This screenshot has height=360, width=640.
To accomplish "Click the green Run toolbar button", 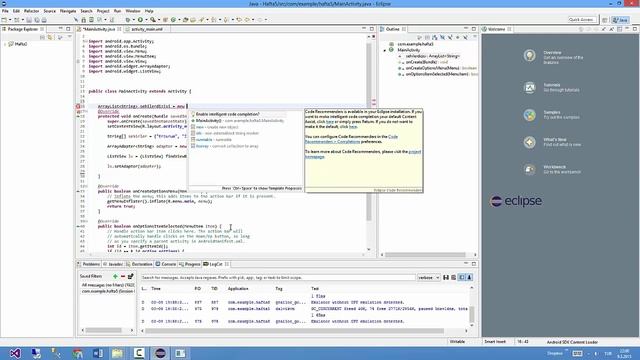I will (x=140, y=20).
